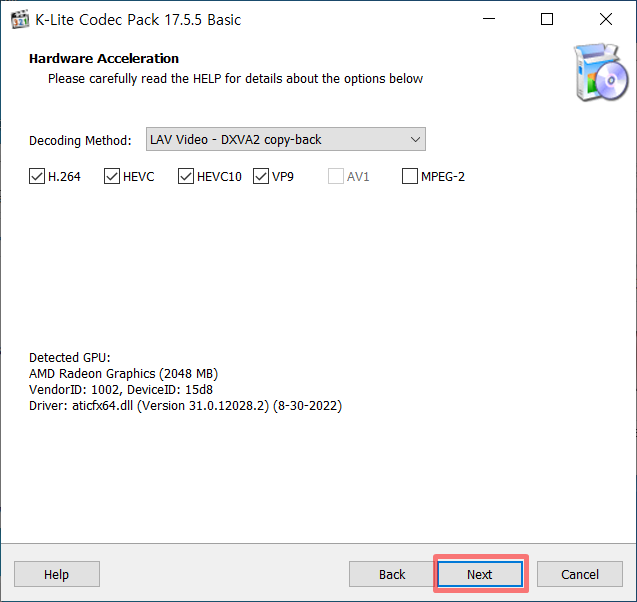Click the installer box with disc icon

(601, 73)
